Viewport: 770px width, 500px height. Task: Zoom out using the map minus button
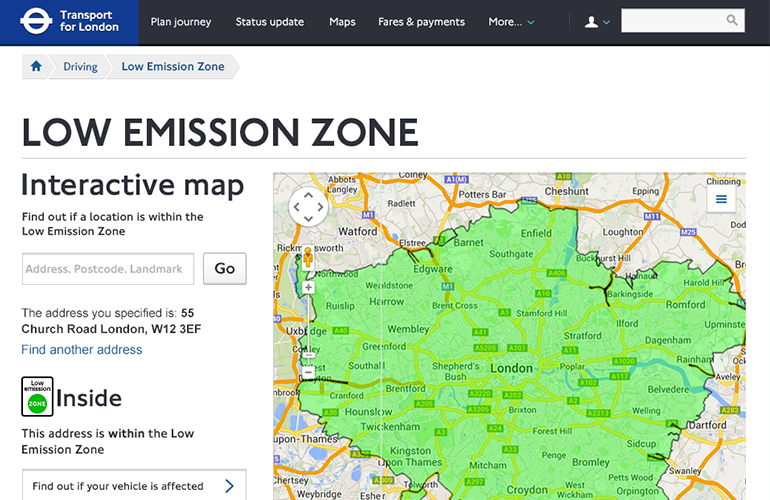click(x=308, y=371)
